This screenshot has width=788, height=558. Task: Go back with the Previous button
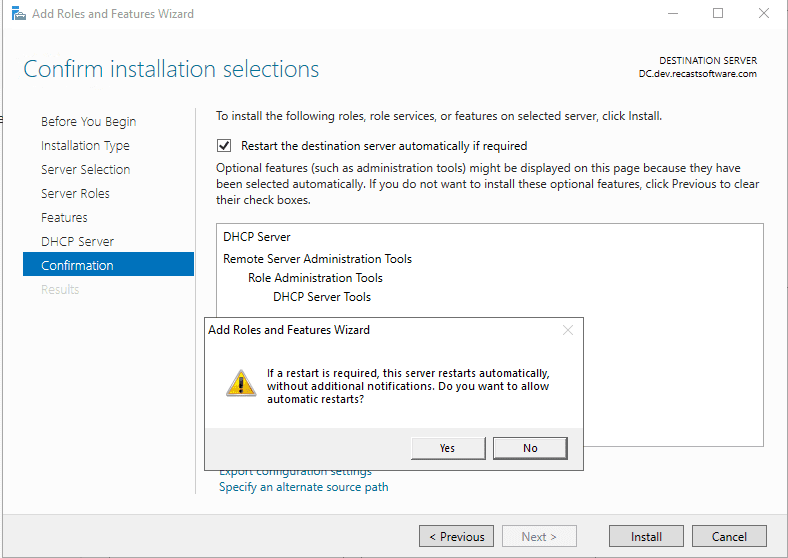pyautogui.click(x=456, y=536)
